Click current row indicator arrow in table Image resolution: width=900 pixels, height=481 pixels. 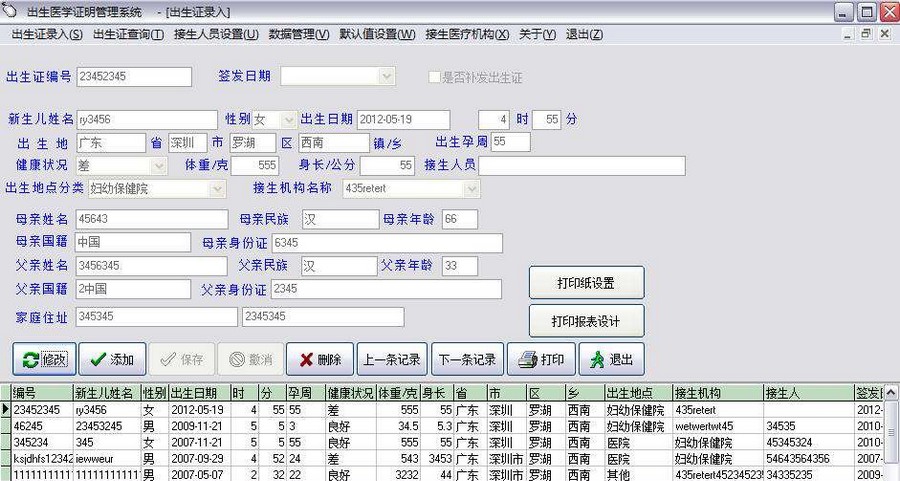(6, 410)
